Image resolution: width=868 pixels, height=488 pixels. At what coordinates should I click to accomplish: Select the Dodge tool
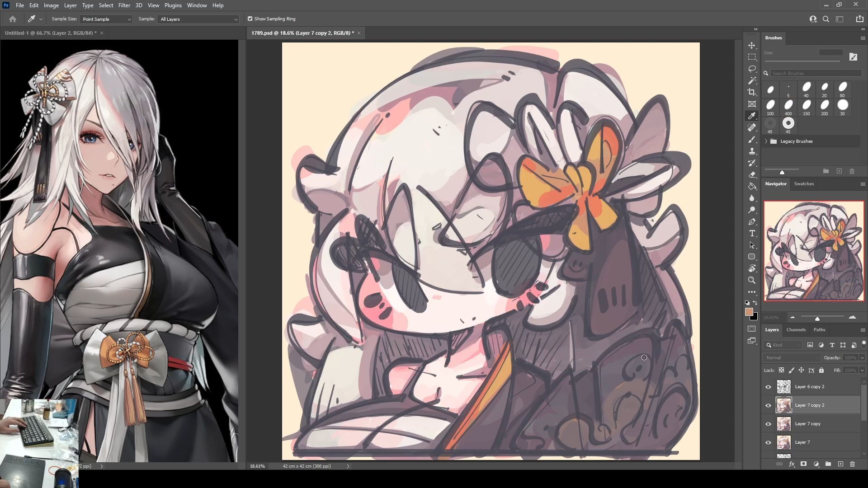(x=752, y=210)
